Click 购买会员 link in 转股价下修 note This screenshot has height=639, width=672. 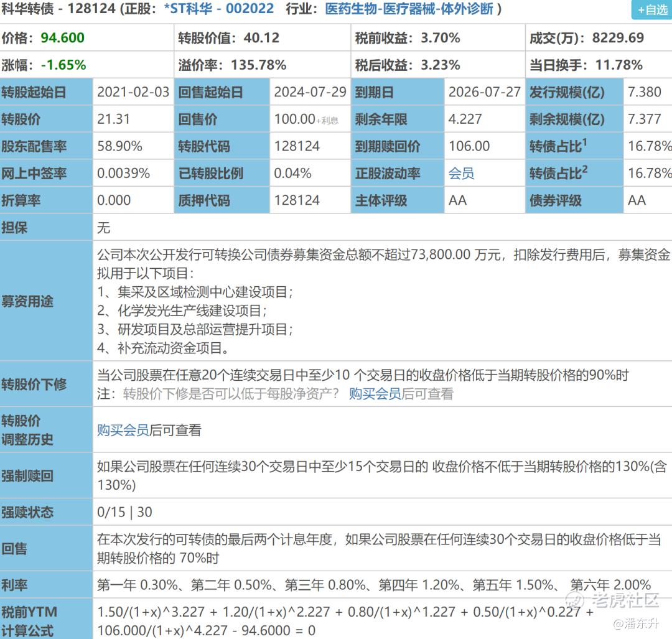[375, 393]
